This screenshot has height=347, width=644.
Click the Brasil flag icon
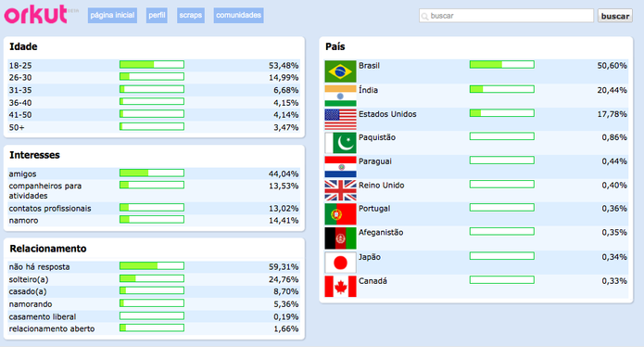pos(340,71)
